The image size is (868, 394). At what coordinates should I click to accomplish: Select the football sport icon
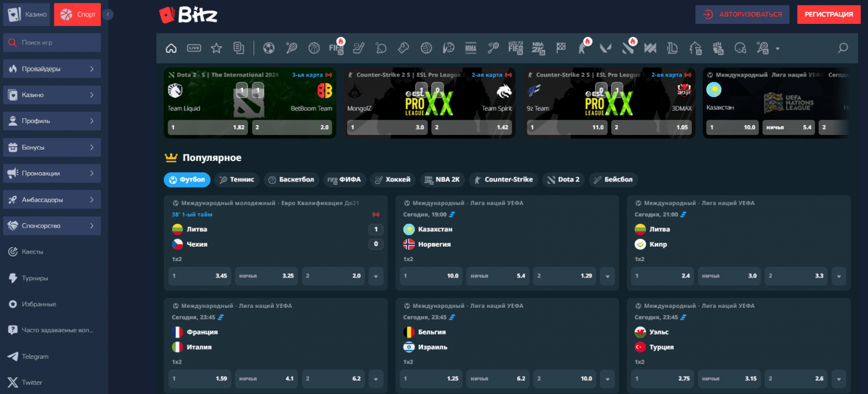(x=269, y=48)
